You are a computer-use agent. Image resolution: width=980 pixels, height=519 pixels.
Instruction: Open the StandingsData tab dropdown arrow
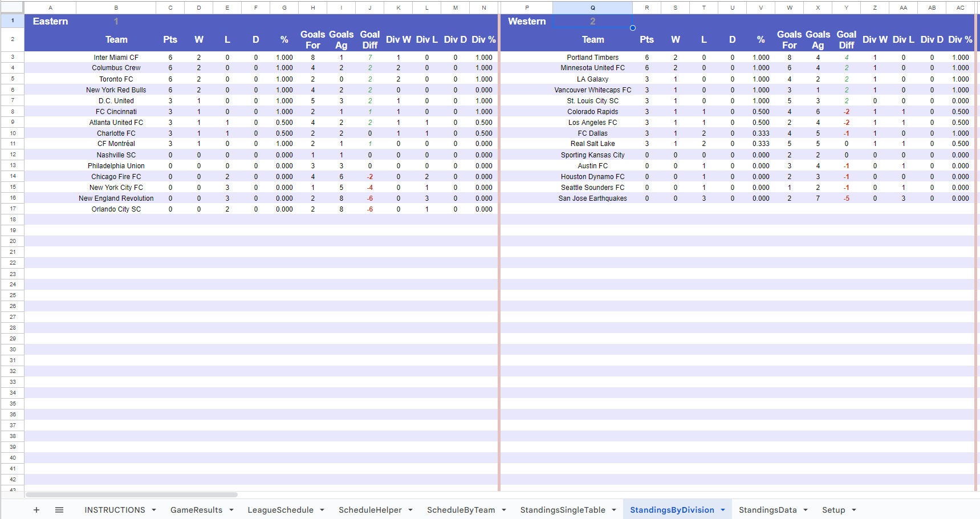click(806, 509)
